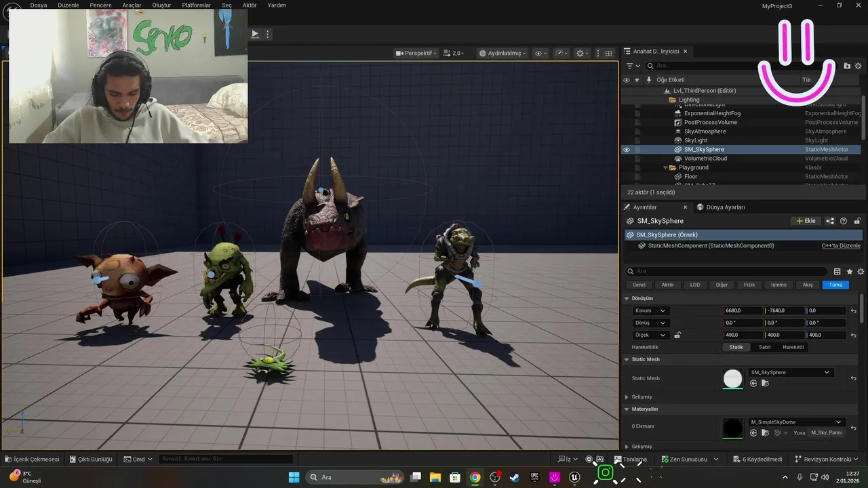The width and height of the screenshot is (868, 488).
Task: Toggle the details panel lock icon
Action: 857,221
